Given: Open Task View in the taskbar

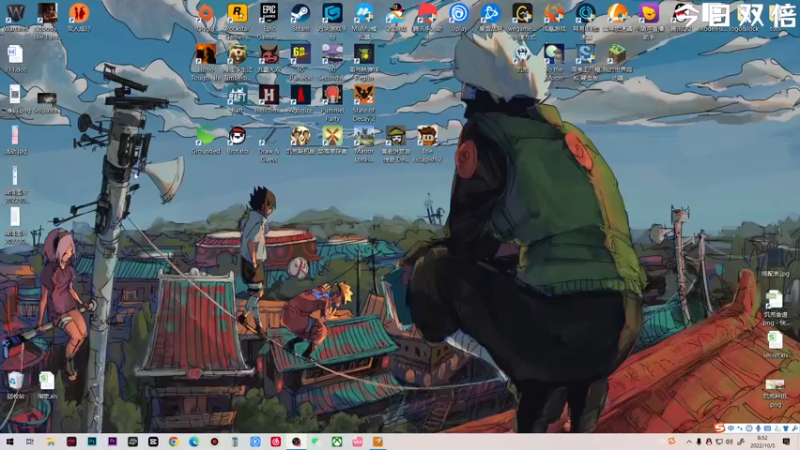Looking at the screenshot, I should tap(30, 442).
